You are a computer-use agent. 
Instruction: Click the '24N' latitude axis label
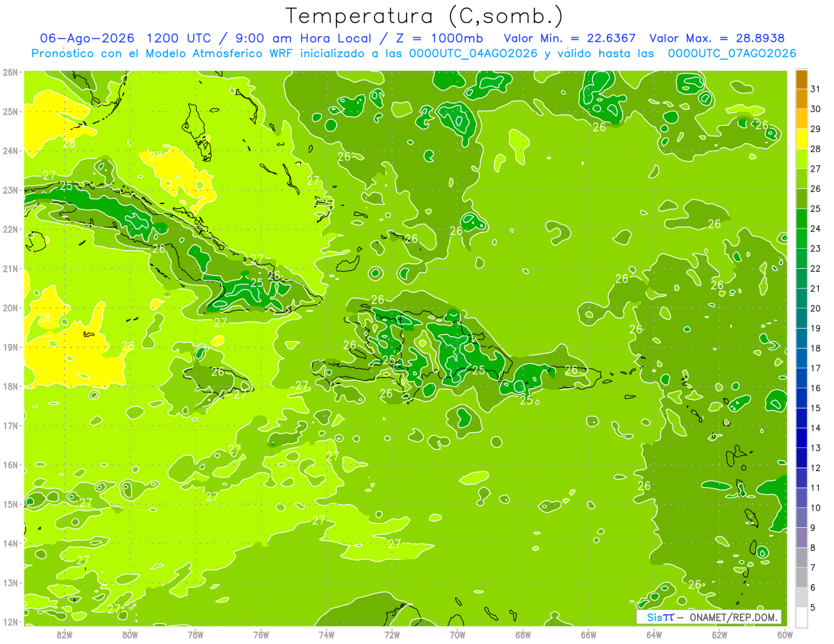pos(10,151)
